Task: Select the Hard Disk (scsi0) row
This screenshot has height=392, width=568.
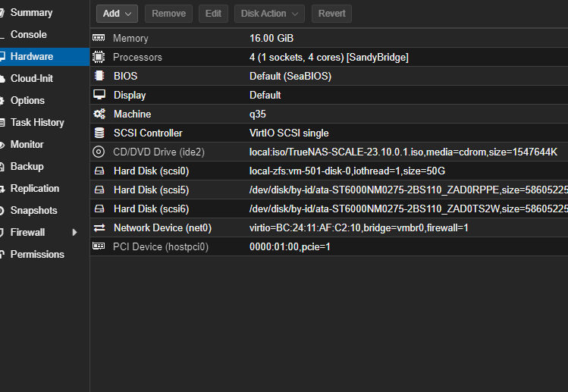Action: [x=303, y=171]
